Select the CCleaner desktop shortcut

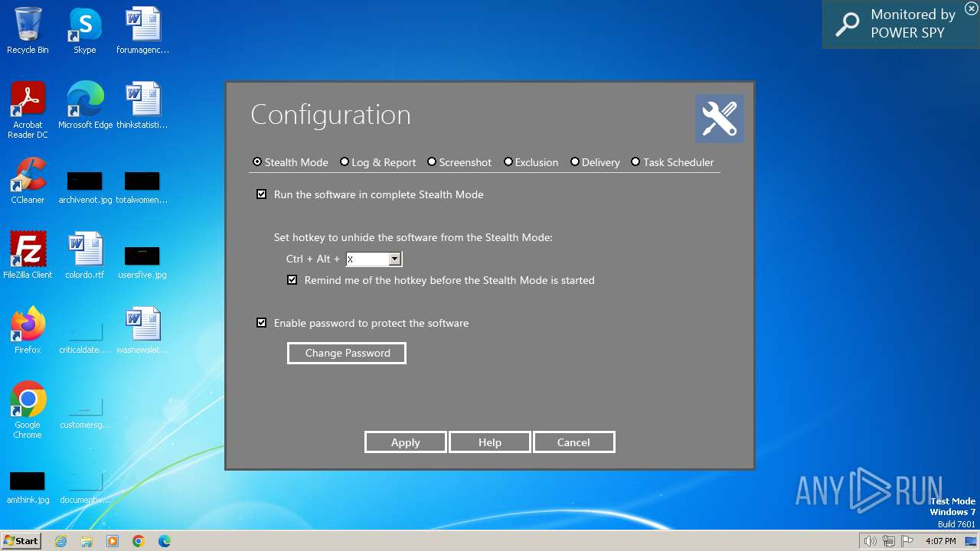[x=28, y=181]
